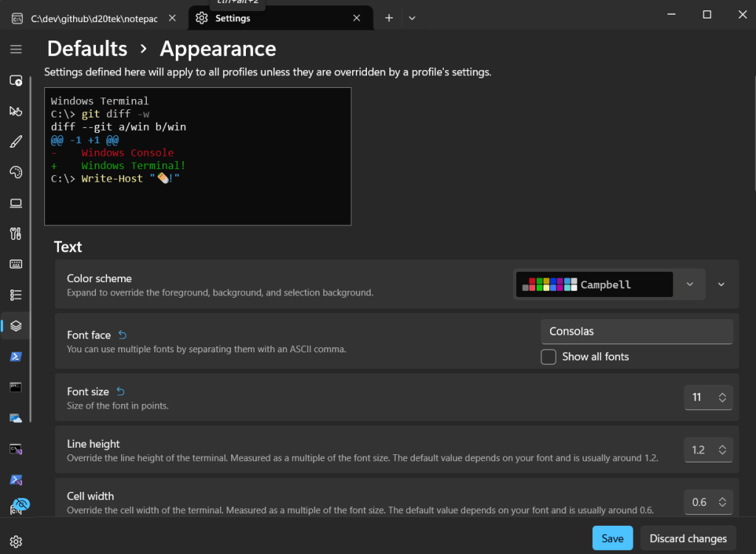Image resolution: width=756 pixels, height=554 pixels.
Task: Select the Windows PowerShell profile icon
Action: pos(16,357)
